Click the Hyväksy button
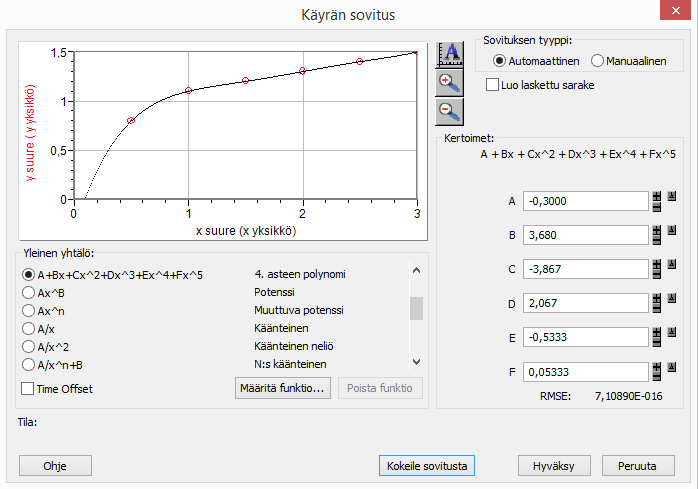Viewport: 698px width, 489px height. 555,466
